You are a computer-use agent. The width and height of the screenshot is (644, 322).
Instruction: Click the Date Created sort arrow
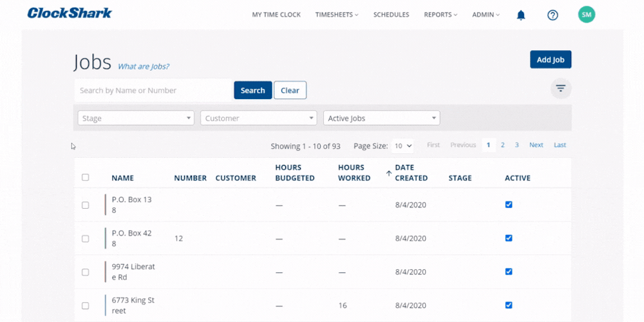[388, 173]
